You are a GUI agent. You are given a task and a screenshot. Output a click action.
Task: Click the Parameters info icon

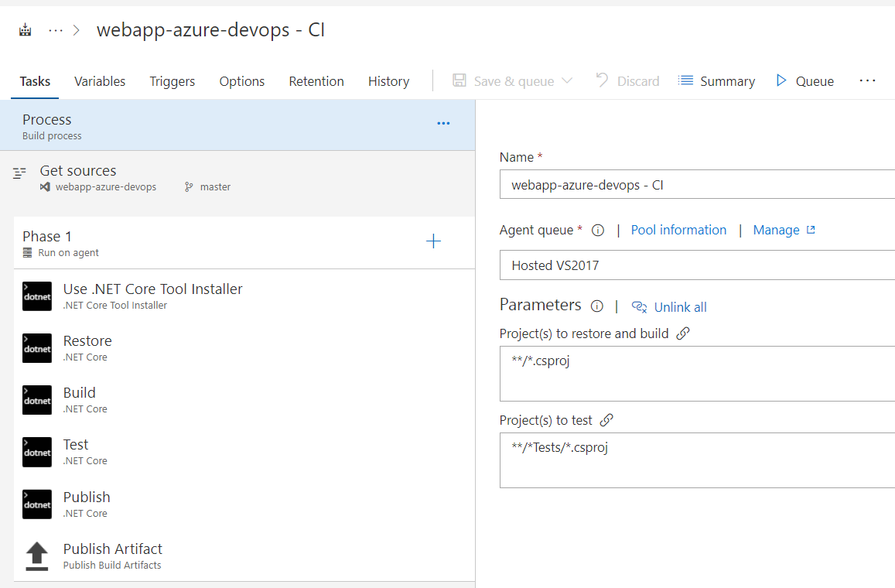pos(597,306)
